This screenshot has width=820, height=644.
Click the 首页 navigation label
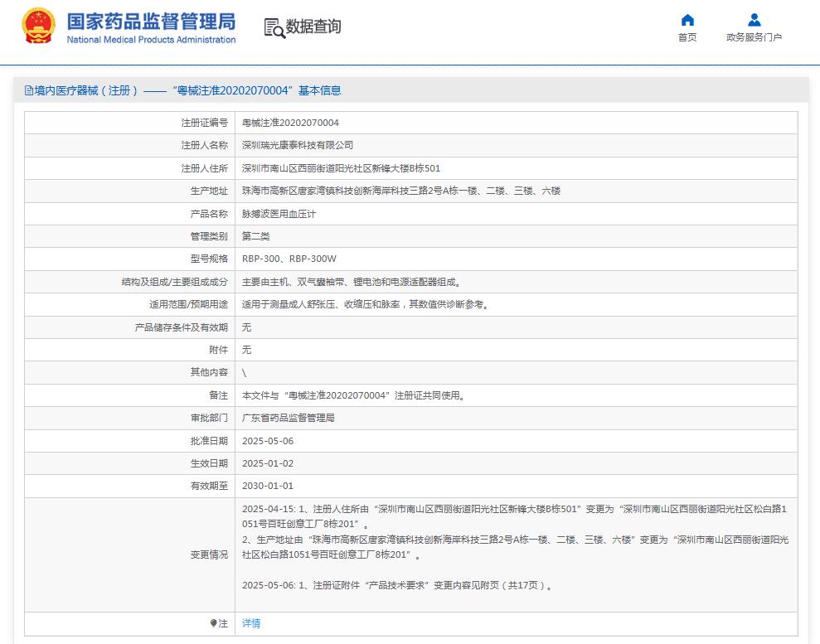pos(687,36)
